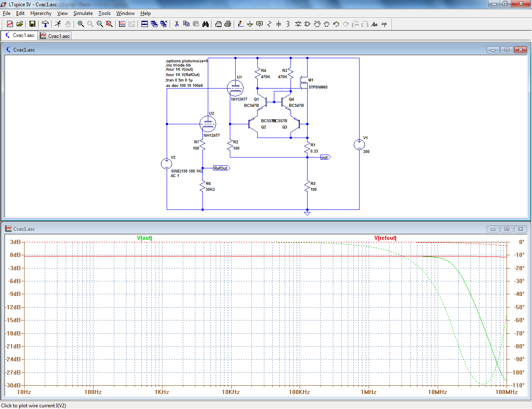The width and height of the screenshot is (532, 409).
Task: Place a net label
Action: tap(260, 24)
